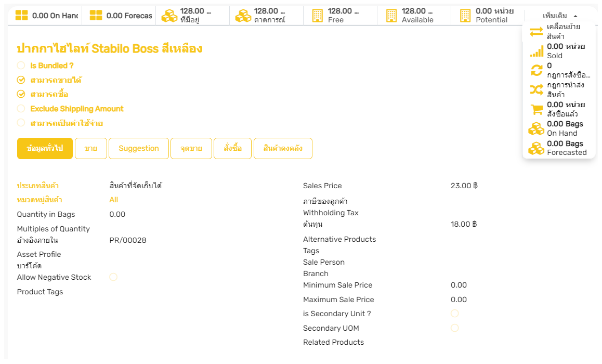
Task: Open the ข้อมูลทั่วไป tab
Action: [45, 148]
